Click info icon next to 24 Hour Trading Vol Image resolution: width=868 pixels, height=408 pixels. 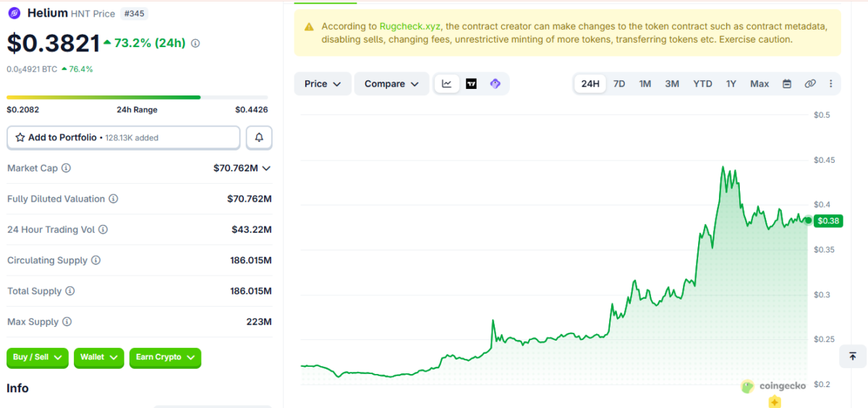point(103,229)
